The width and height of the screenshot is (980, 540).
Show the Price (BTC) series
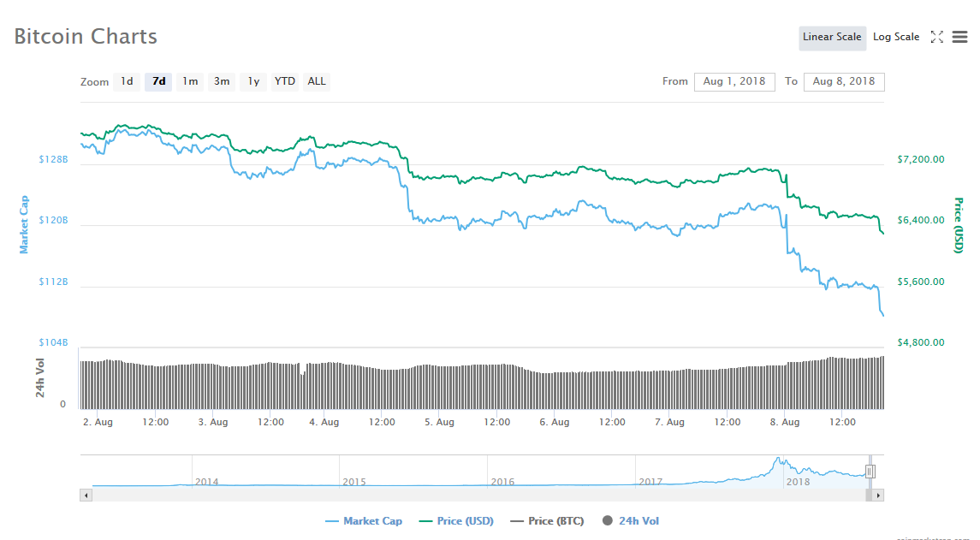[x=547, y=520]
